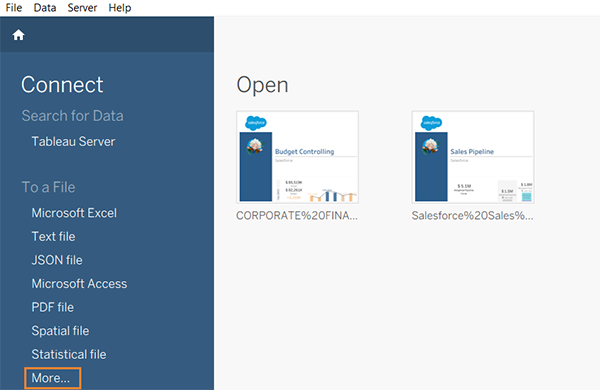This screenshot has width=600, height=390.
Task: Select the Statistical file connector
Action: 69,354
